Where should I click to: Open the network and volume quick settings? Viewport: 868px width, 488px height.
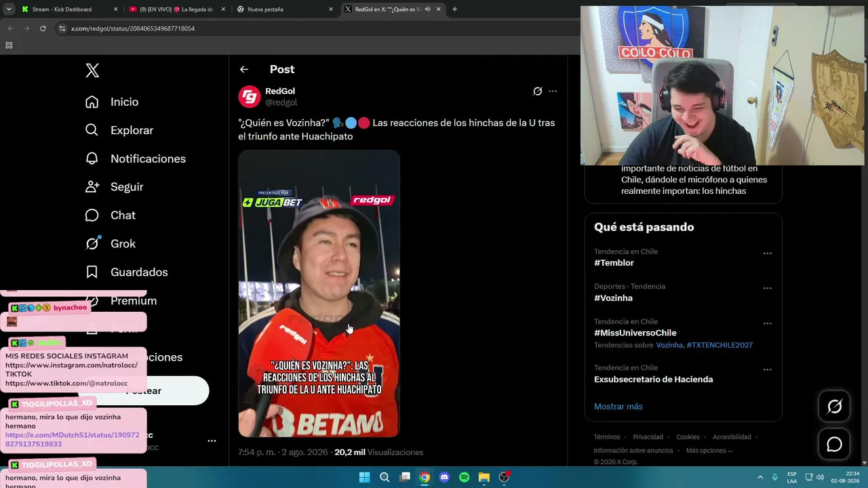(x=814, y=477)
